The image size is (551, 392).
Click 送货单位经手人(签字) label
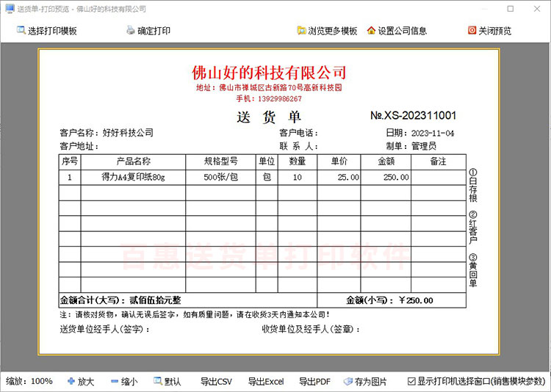tap(105, 329)
